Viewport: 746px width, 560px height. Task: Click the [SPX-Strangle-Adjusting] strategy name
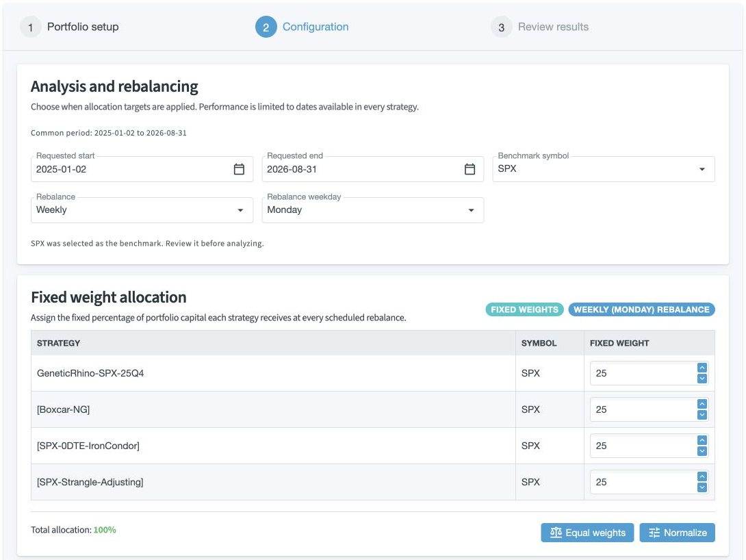pos(90,482)
